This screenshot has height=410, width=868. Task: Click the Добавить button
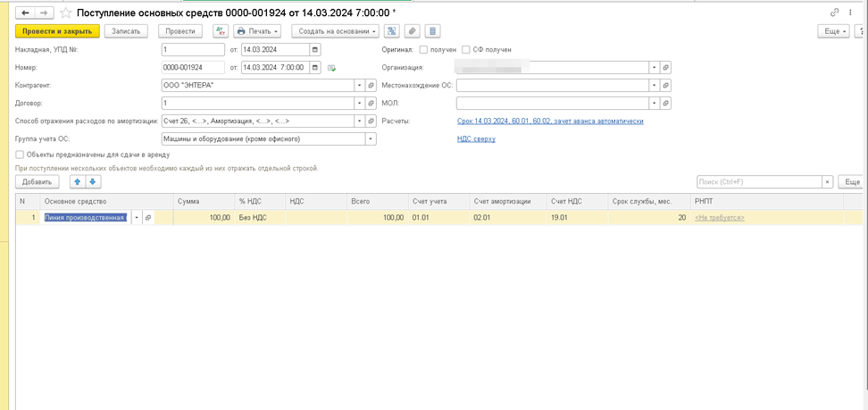coord(38,181)
